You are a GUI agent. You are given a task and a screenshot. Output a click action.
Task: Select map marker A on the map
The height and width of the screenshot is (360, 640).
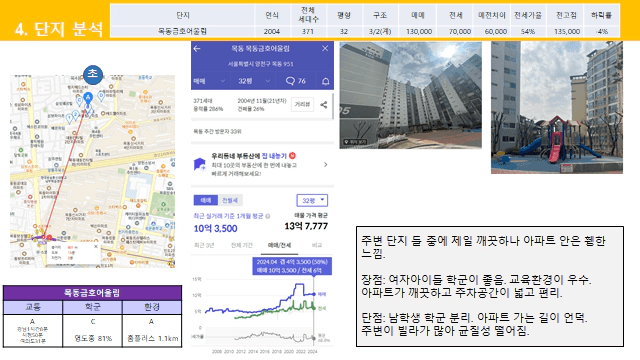coord(88,98)
